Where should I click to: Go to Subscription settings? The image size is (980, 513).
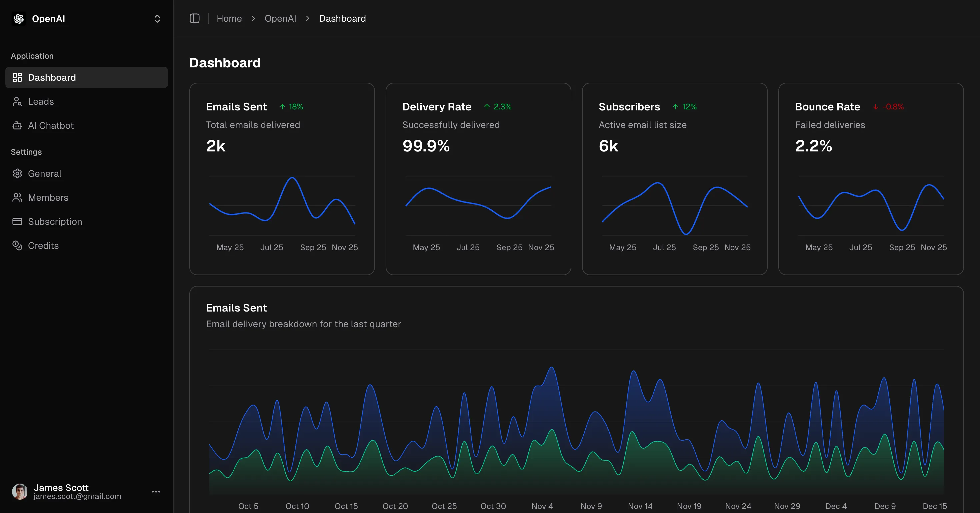[x=55, y=221]
